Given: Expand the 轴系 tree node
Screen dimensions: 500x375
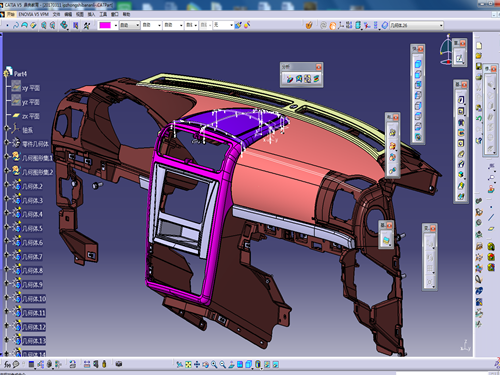Looking at the screenshot, I should coord(6,128).
